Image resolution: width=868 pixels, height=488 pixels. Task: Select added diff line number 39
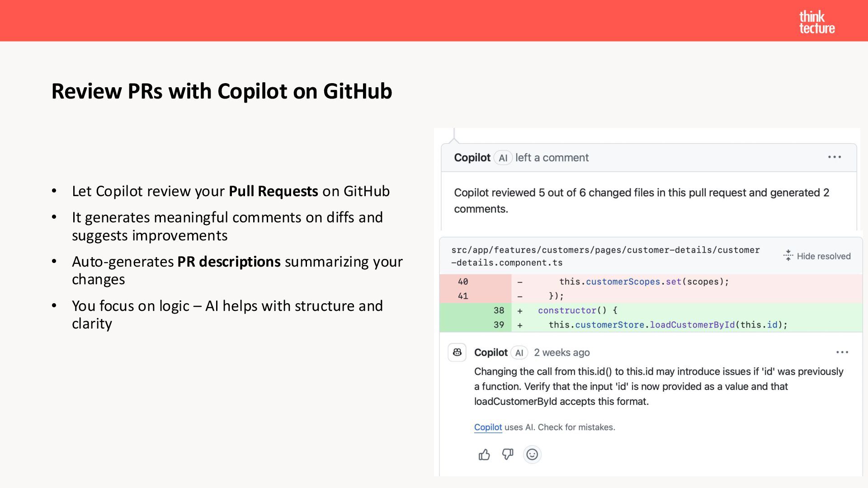499,325
